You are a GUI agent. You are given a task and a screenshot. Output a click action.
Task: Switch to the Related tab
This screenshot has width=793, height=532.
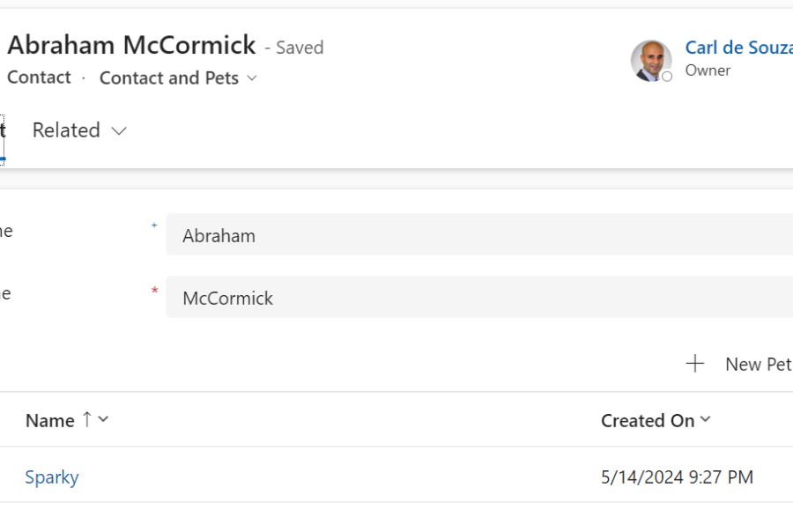click(x=66, y=130)
